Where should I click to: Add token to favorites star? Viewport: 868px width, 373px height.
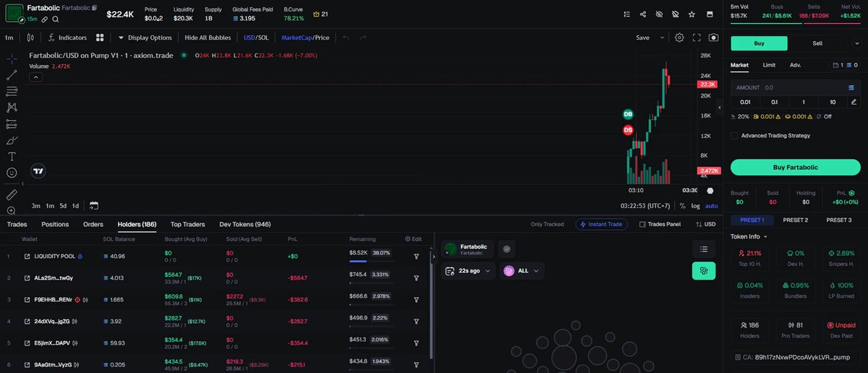693,14
